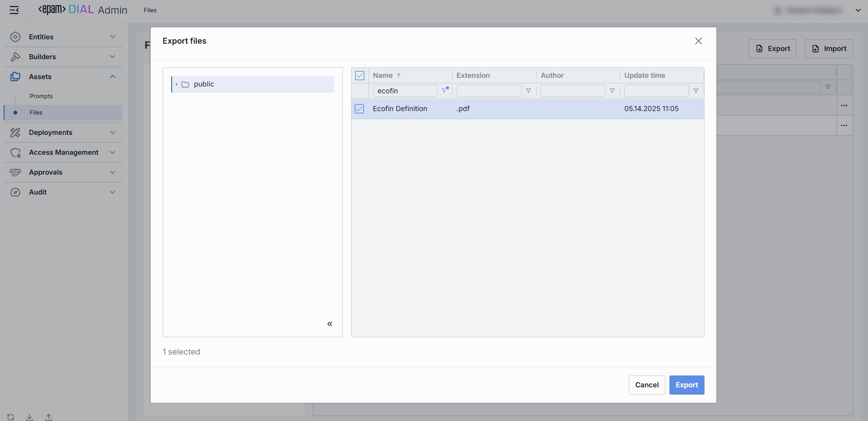Open the user account dropdown arrow
This screenshot has width=868, height=421.
[858, 10]
